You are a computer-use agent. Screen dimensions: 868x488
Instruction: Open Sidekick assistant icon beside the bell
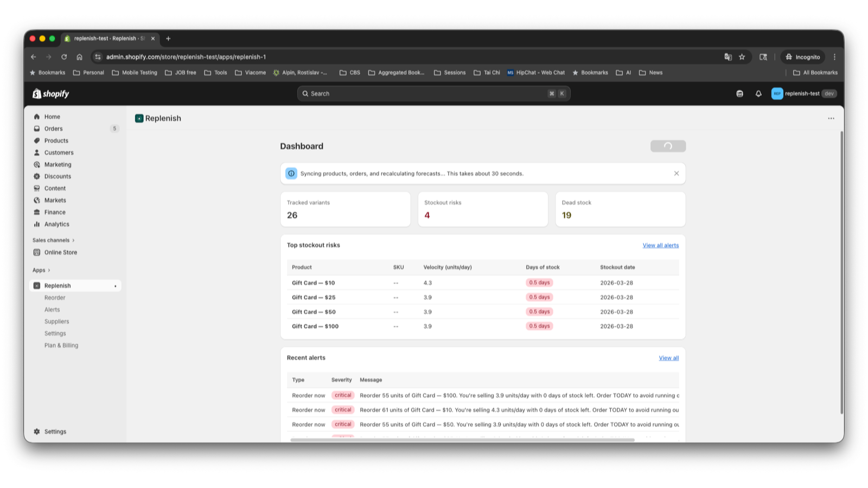coord(739,94)
